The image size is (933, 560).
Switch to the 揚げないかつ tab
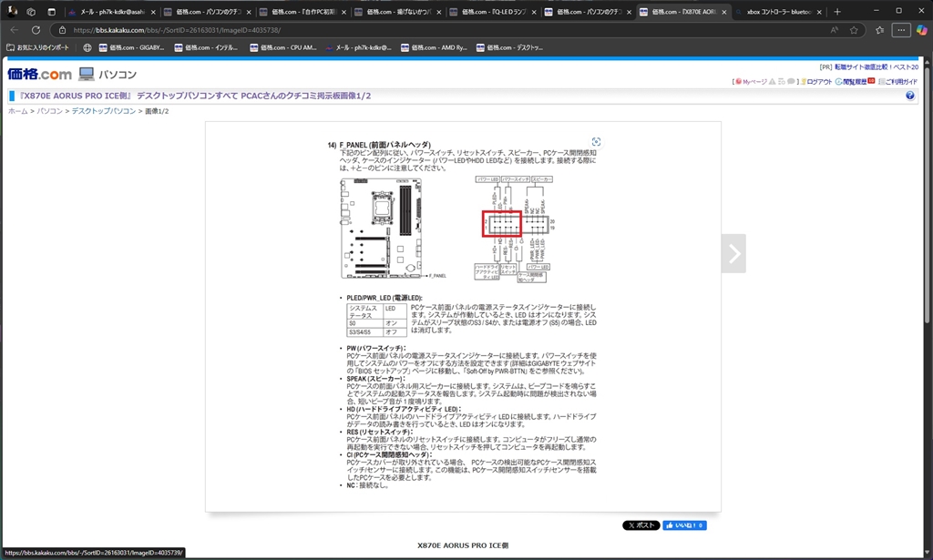(397, 12)
